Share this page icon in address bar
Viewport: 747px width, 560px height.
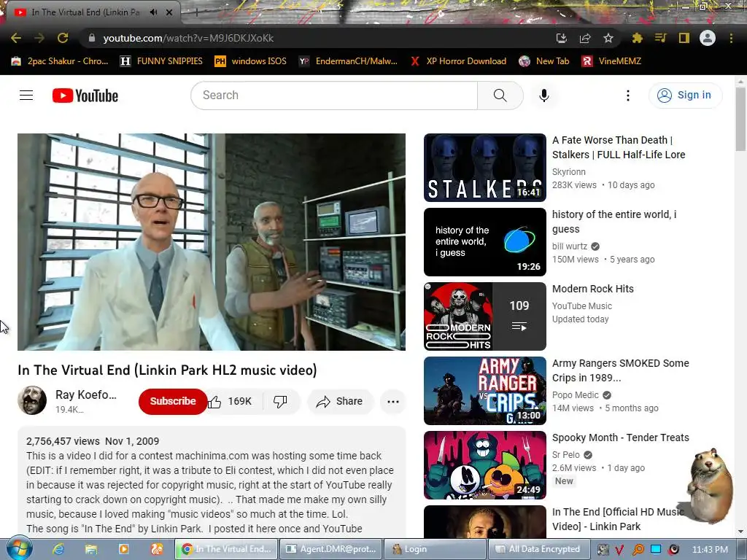point(585,38)
